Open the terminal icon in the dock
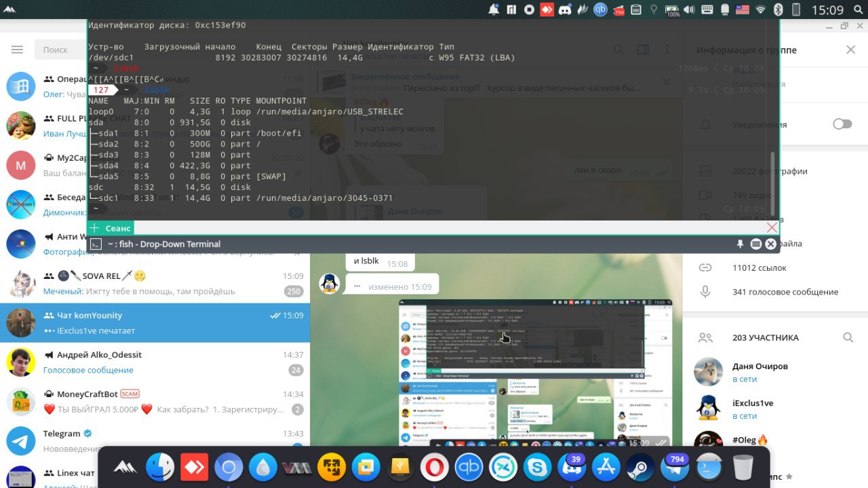Screen dimensions: 868x488 coord(709,467)
